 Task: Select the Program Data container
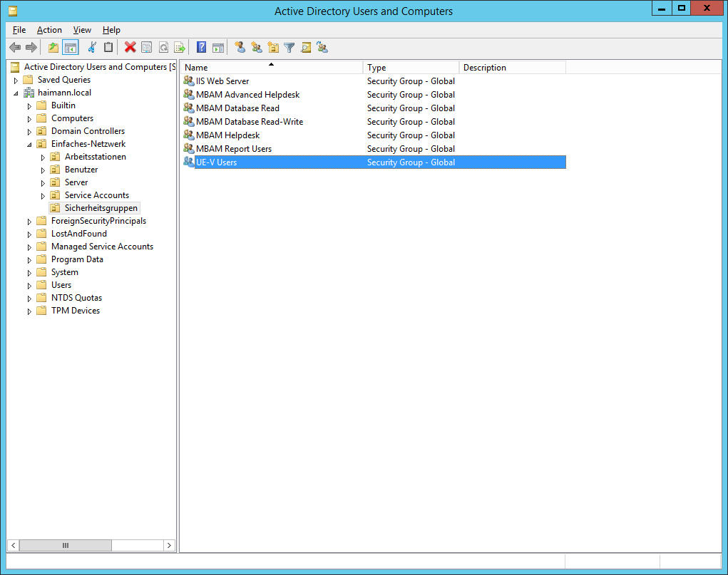77,259
